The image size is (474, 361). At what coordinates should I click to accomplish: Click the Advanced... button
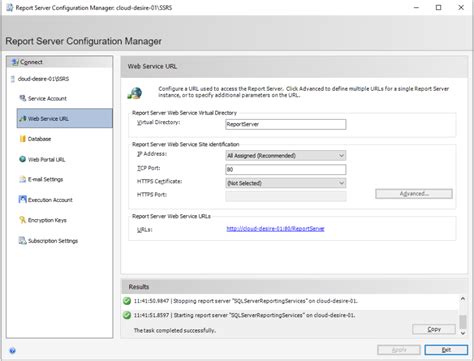click(x=414, y=194)
